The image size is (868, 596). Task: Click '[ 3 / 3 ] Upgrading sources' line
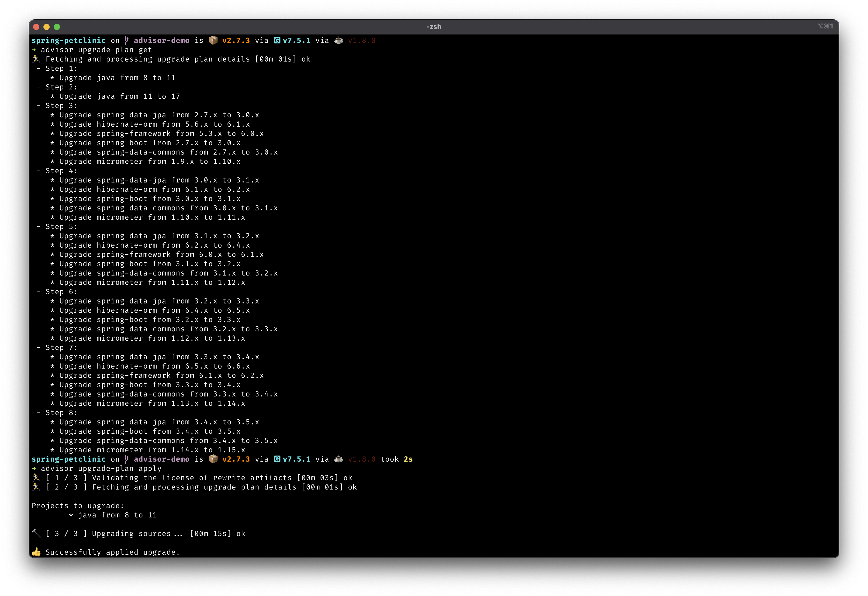coord(145,533)
